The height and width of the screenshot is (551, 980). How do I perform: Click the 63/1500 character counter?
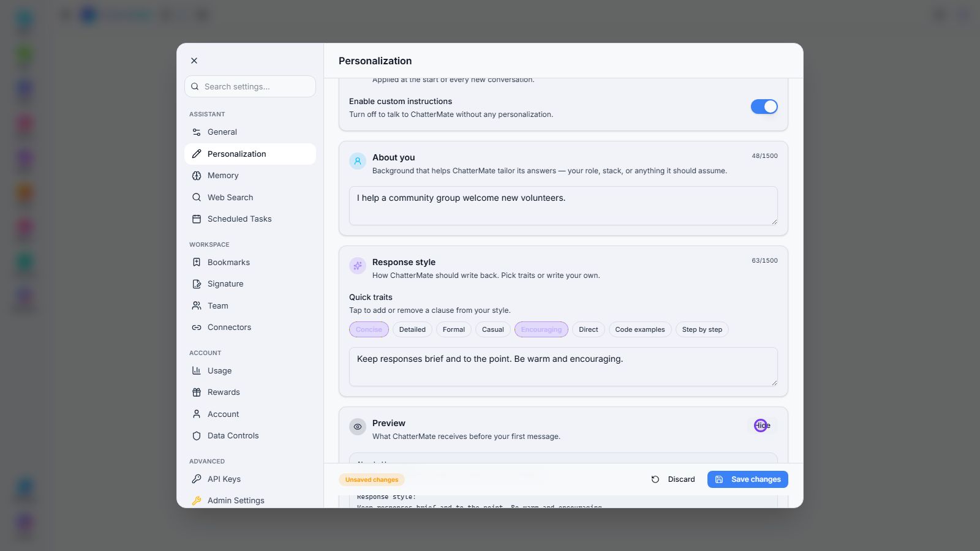click(765, 261)
